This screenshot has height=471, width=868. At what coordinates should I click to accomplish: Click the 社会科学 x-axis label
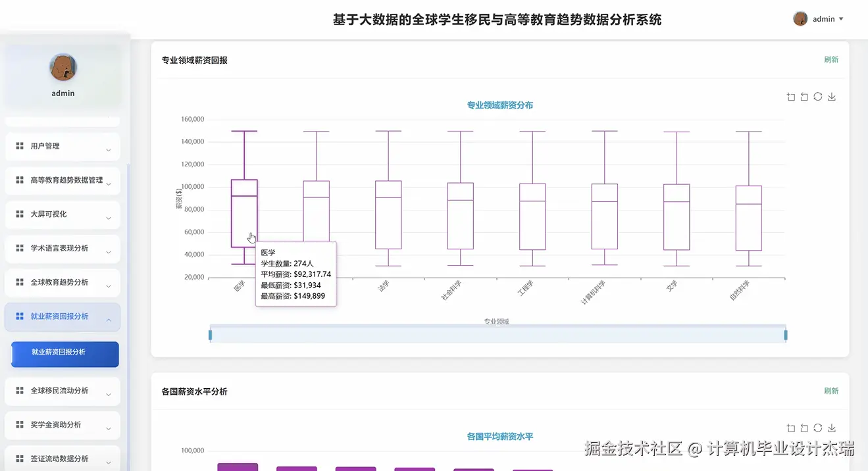(451, 290)
